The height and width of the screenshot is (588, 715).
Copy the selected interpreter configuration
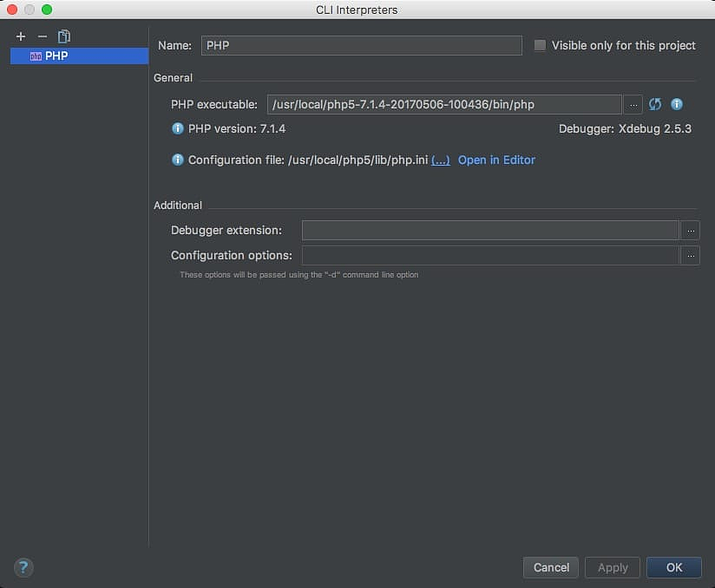tap(64, 36)
